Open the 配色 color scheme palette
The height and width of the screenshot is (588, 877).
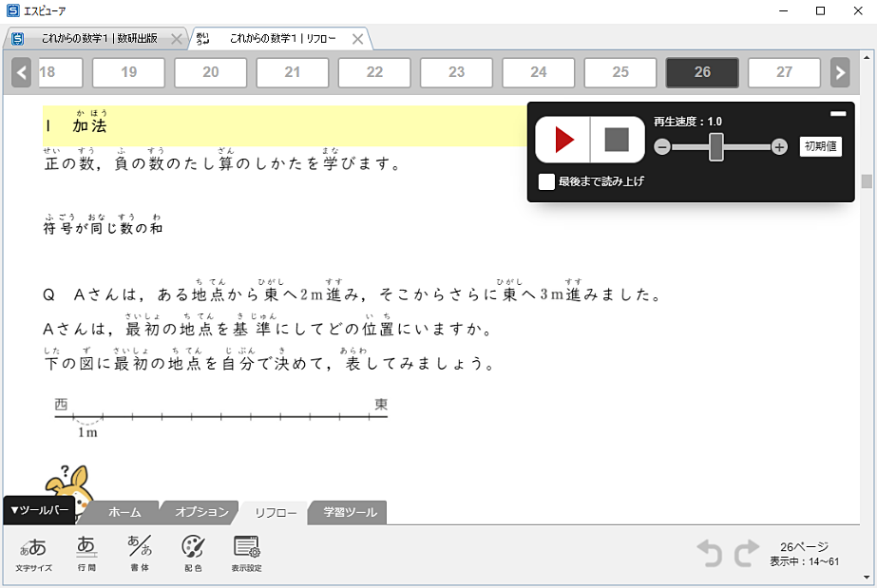(x=192, y=553)
